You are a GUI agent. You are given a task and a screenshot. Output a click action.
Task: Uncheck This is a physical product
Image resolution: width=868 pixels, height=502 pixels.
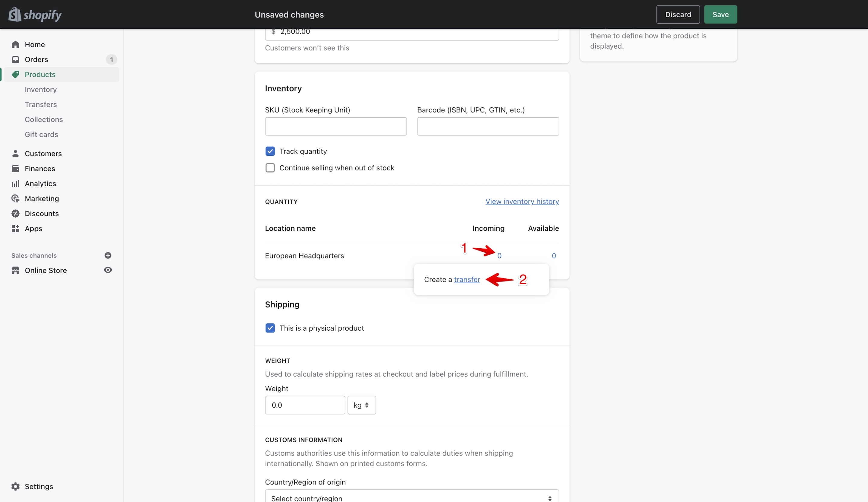pos(270,328)
